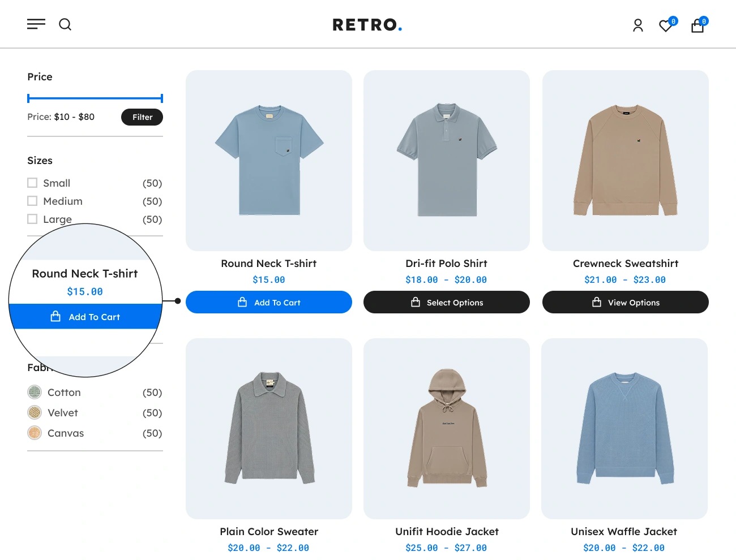736x560 pixels.
Task: Select the Canvas fabric swatch
Action: click(35, 433)
